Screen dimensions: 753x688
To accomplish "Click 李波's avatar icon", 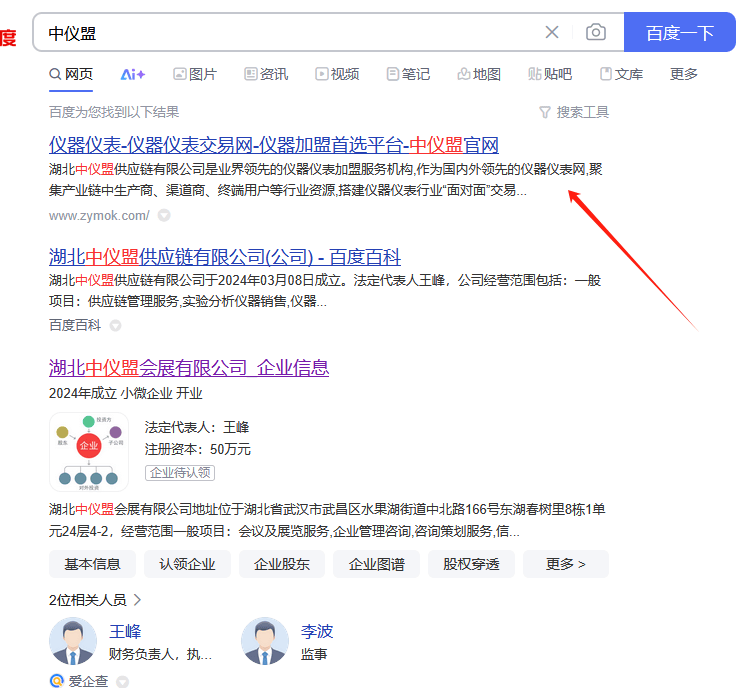I will click(x=265, y=642).
